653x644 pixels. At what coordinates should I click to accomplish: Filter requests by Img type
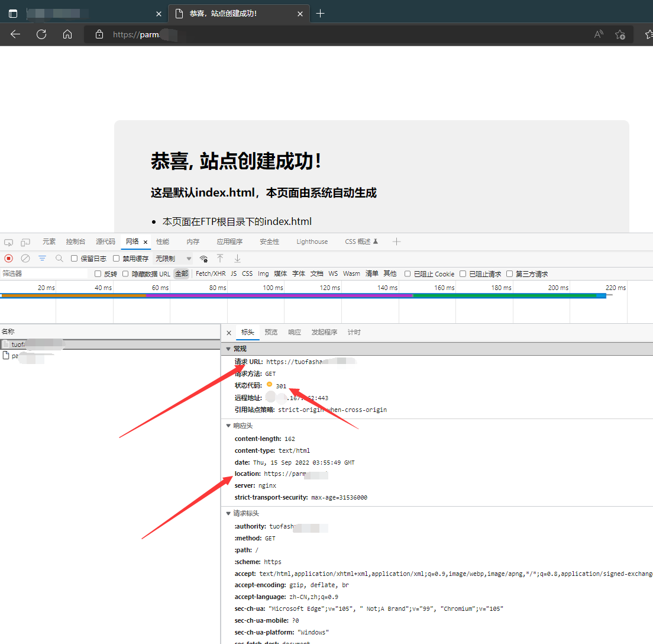tap(263, 274)
